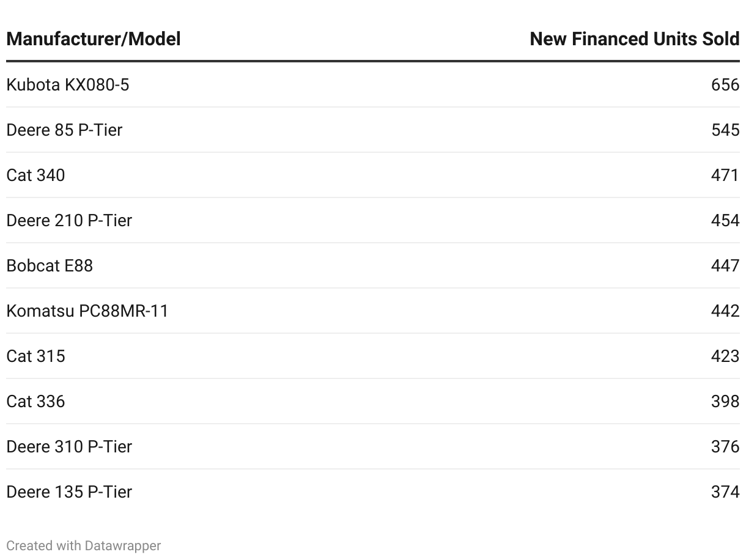
Task: Select the Cat 336 row label
Action: pyautogui.click(x=35, y=401)
